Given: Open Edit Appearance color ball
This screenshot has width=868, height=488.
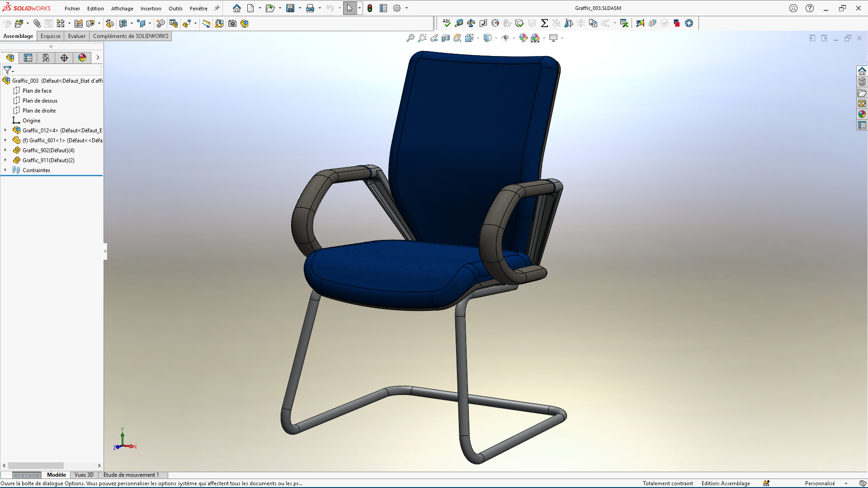Looking at the screenshot, I should click(523, 38).
